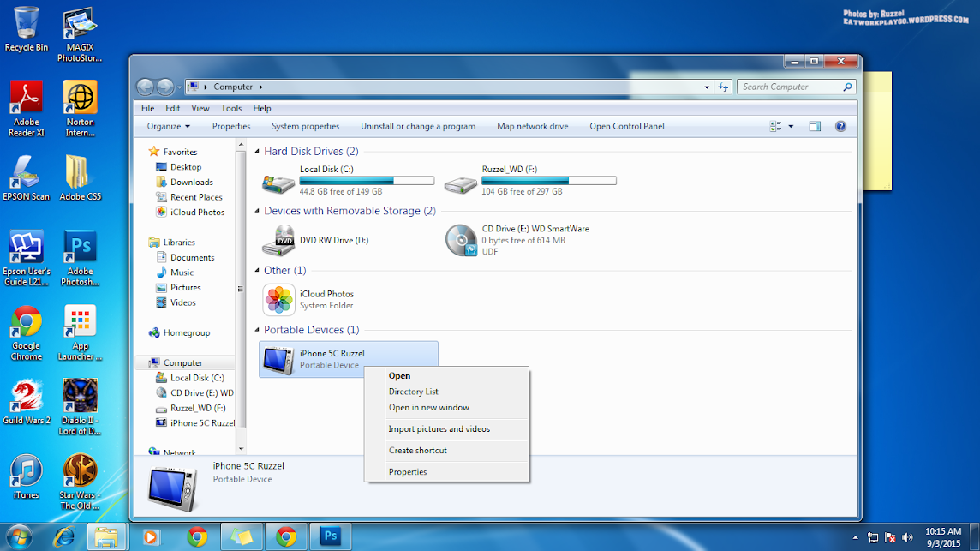The width and height of the screenshot is (980, 551).
Task: Launch Diablo II desktop shortcut
Action: coord(80,407)
